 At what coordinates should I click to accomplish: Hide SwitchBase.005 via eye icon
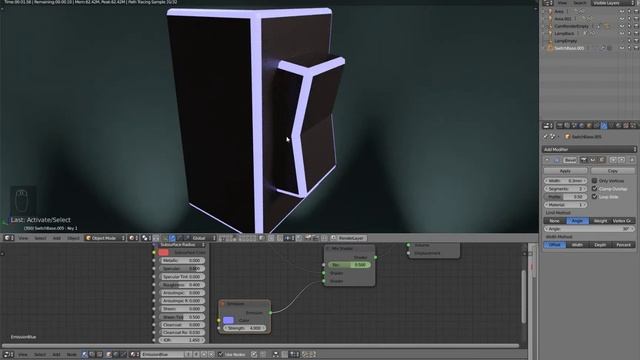pyautogui.click(x=622, y=48)
